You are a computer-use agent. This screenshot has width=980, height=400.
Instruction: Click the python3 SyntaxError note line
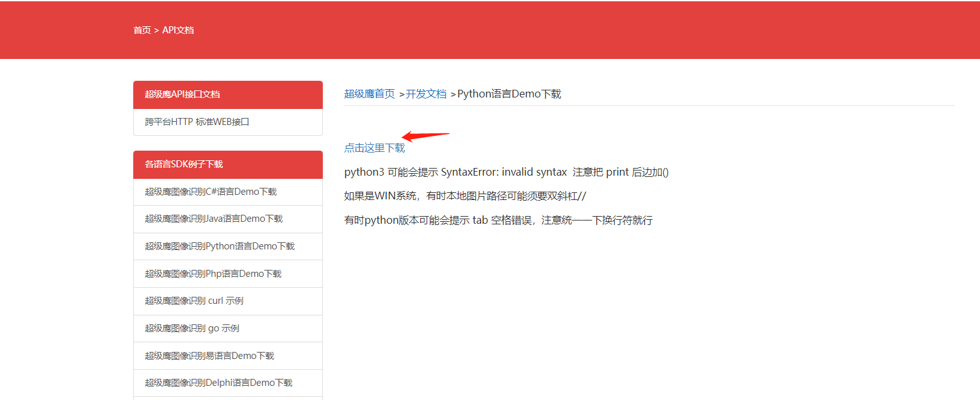507,172
